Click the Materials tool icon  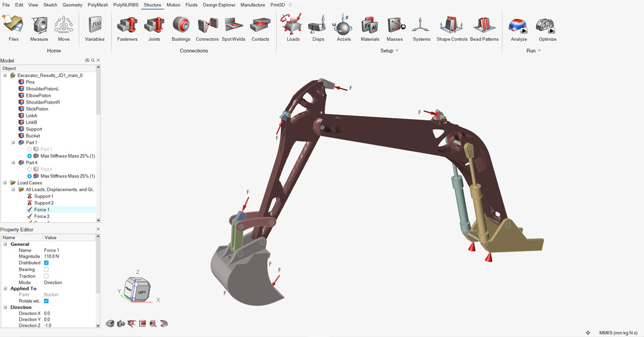(370, 26)
